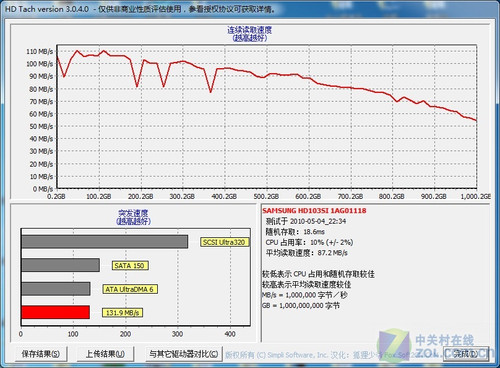Click the SCSI Ultra320 yellow label
This screenshot has height=368, width=500.
224,242
